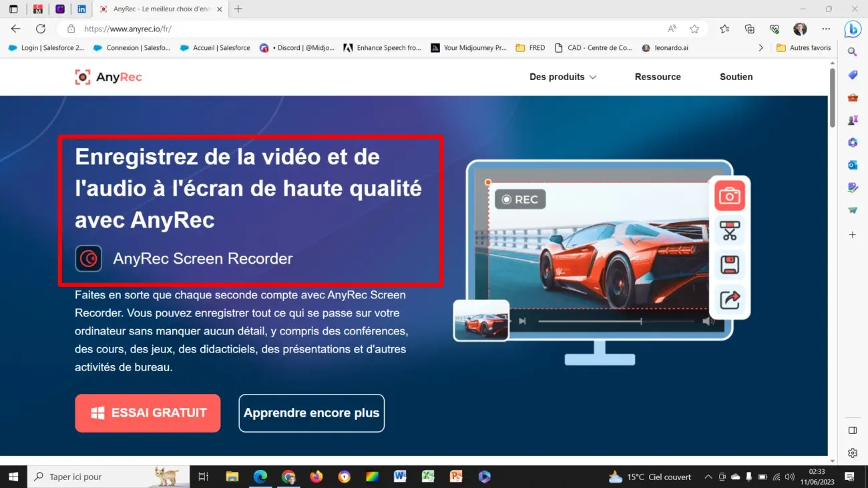This screenshot has width=868, height=488.
Task: Open Your Midjourney Profile bookmark
Action: (x=469, y=48)
